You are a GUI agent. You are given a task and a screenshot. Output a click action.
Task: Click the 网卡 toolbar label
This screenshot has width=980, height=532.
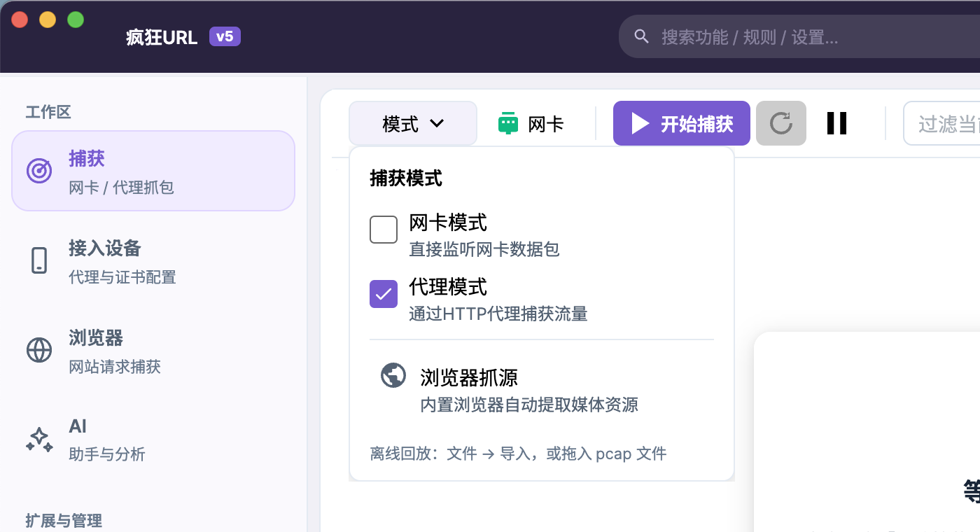tap(546, 124)
